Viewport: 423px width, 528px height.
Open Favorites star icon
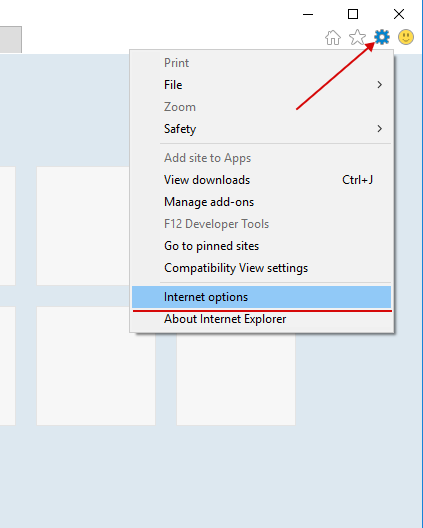click(x=357, y=37)
